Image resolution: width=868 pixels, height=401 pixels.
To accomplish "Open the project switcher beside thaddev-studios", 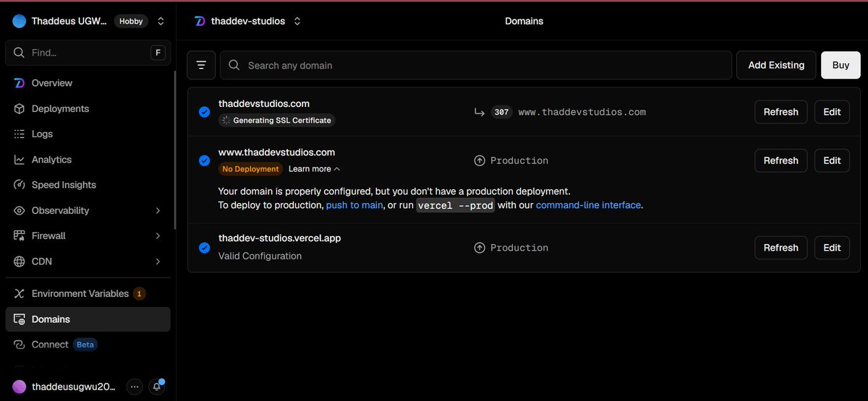I will click(x=297, y=21).
